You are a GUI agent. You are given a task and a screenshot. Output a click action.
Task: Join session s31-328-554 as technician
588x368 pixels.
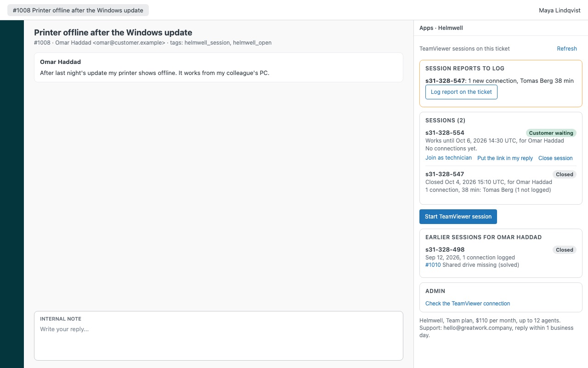(448, 158)
